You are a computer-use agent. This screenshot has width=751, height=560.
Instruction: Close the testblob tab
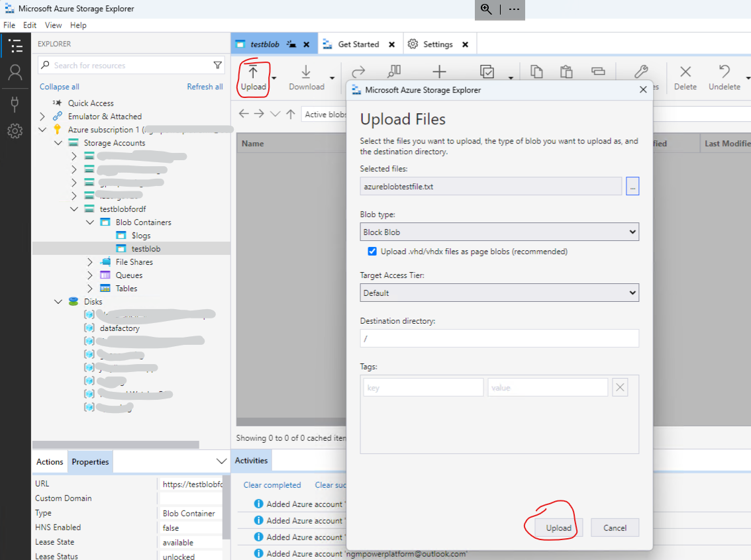pos(307,44)
